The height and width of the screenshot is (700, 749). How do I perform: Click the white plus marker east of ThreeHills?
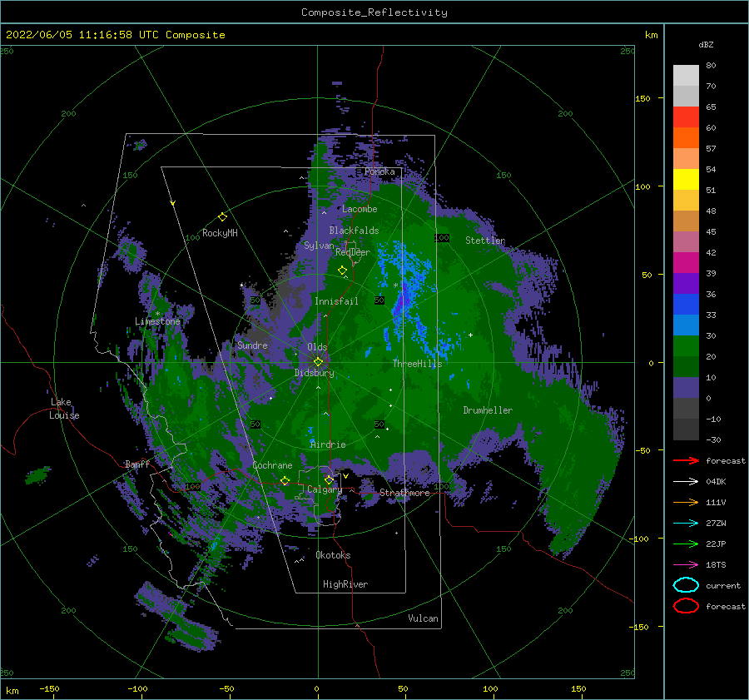470,335
